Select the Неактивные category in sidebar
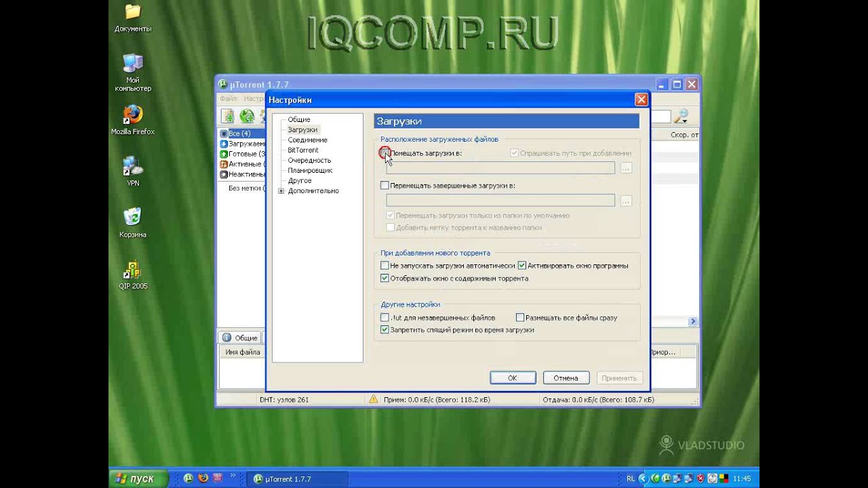This screenshot has height=488, width=868. [242, 174]
